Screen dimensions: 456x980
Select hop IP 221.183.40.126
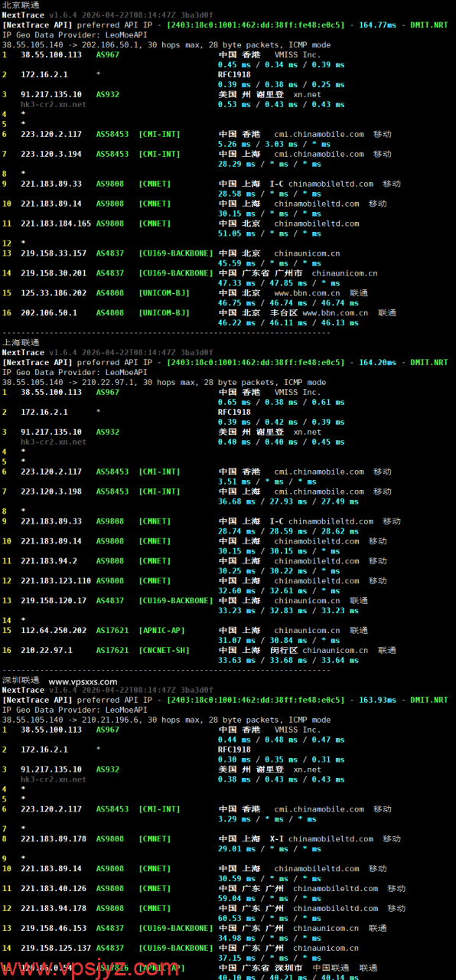pyautogui.click(x=54, y=889)
